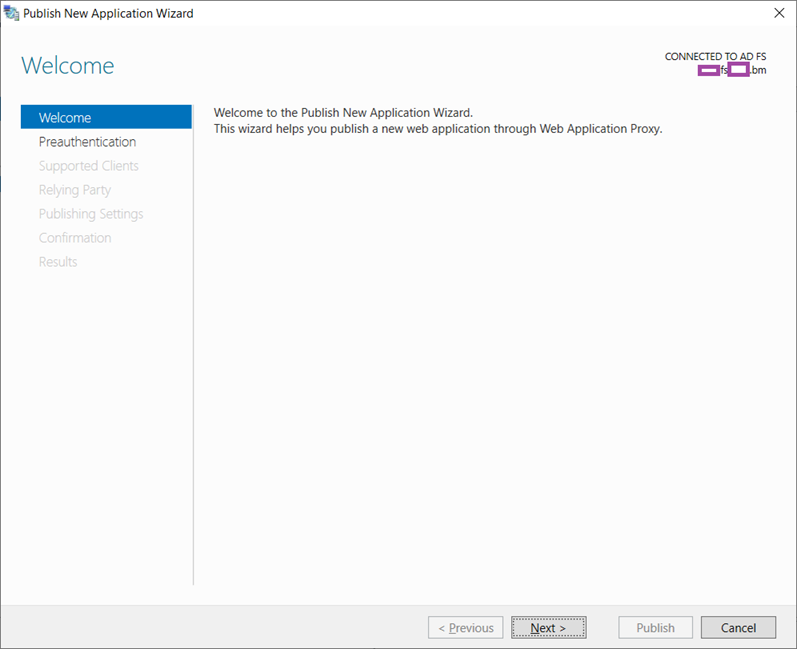Open the Confirmation step
The height and width of the screenshot is (649, 797).
pyautogui.click(x=75, y=238)
